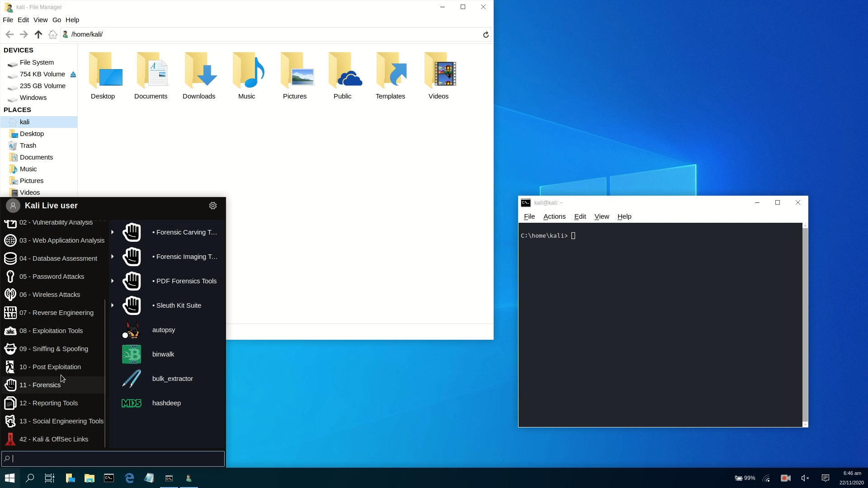Open Help menu in File Manager
Viewport: 868px width, 488px height.
tap(72, 20)
